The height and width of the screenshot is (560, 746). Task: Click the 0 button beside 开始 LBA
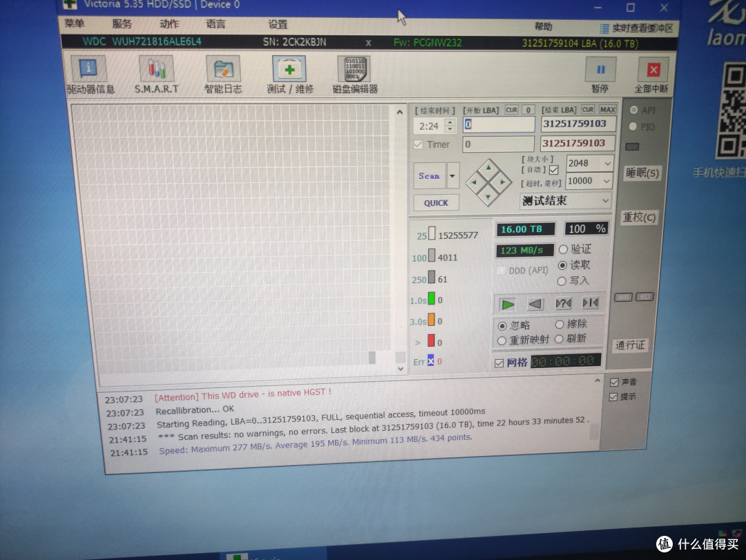coord(528,110)
